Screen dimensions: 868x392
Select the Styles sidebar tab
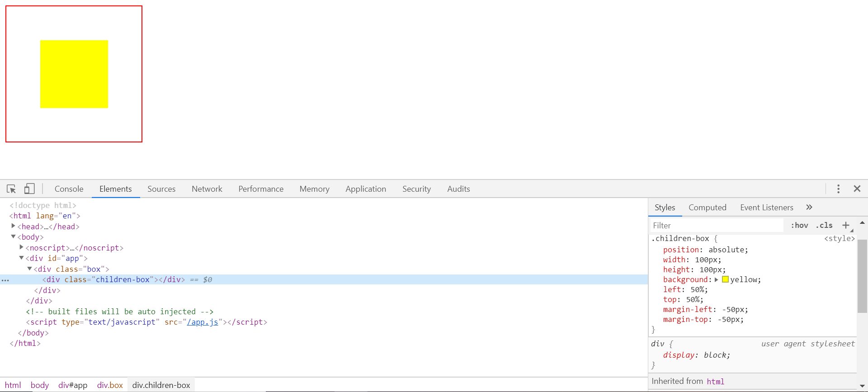pyautogui.click(x=665, y=208)
